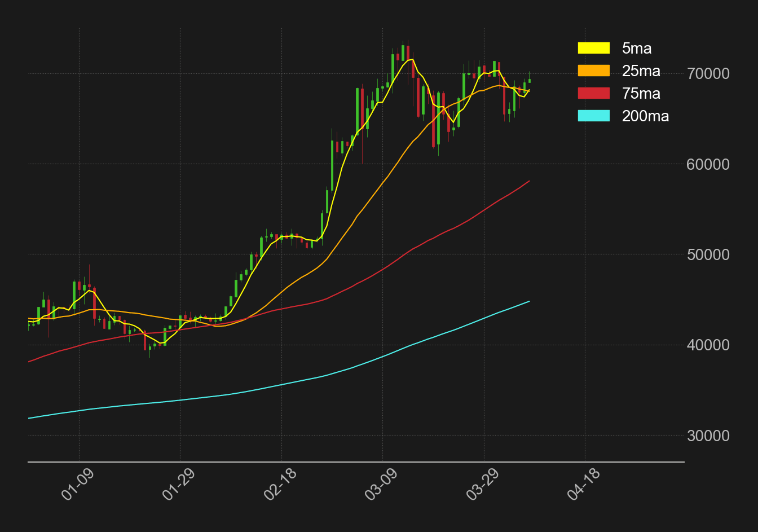Click the red 75ma color swatch
The height and width of the screenshot is (532, 758).
[x=593, y=94]
